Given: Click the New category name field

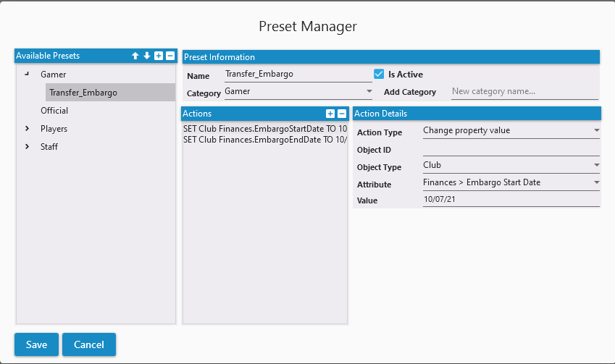Looking at the screenshot, I should point(524,92).
